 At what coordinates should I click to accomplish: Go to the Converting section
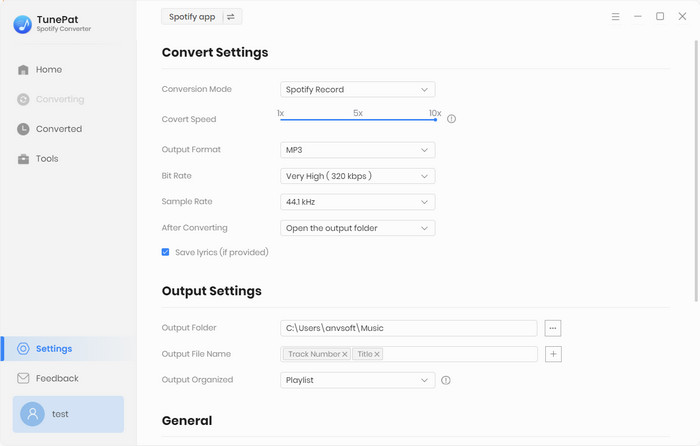pos(50,99)
